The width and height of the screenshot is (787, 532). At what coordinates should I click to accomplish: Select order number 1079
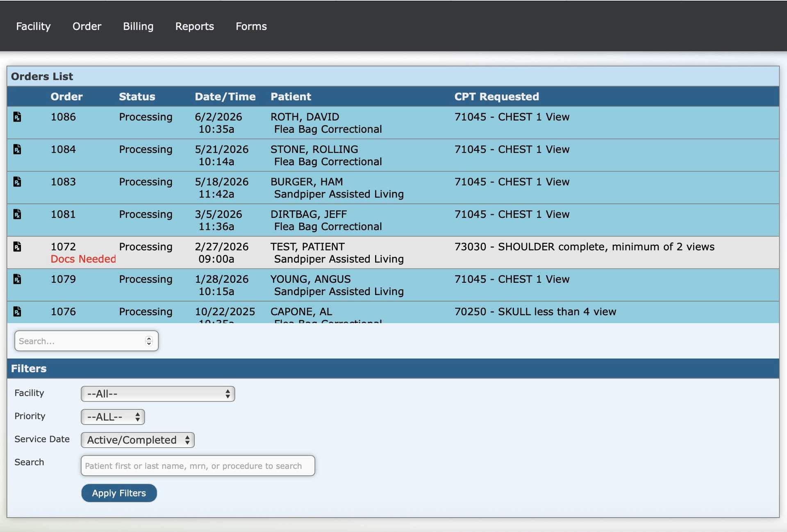point(63,279)
